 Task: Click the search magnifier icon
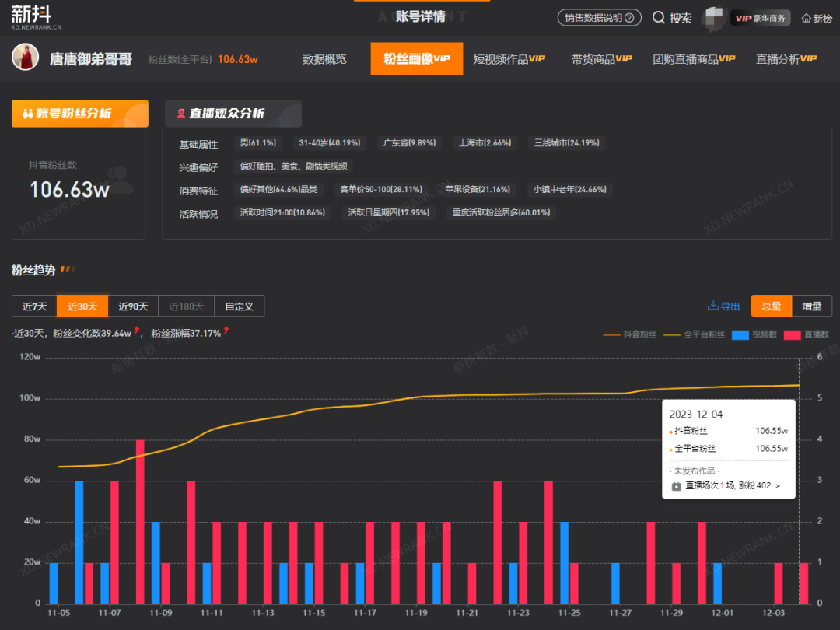[659, 17]
